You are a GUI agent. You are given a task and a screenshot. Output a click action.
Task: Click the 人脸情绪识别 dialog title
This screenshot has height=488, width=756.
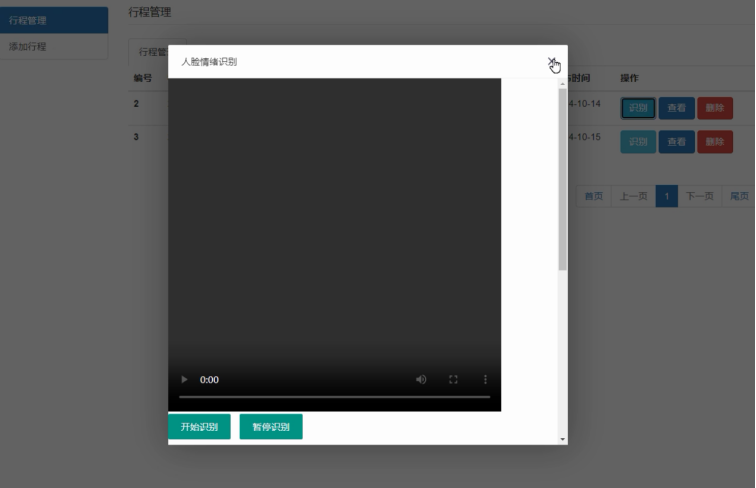pyautogui.click(x=209, y=62)
